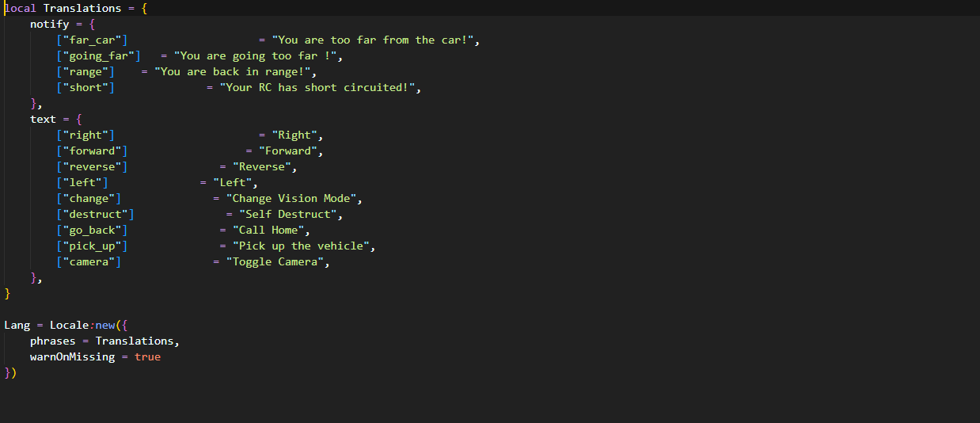The width and height of the screenshot is (980, 423).
Task: Click the "far_car" key in notify
Action: click(92, 40)
